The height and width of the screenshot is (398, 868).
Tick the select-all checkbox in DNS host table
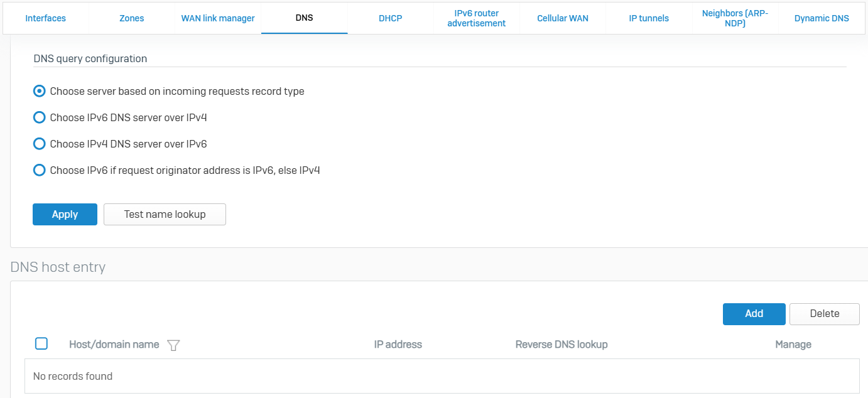tap(41, 343)
